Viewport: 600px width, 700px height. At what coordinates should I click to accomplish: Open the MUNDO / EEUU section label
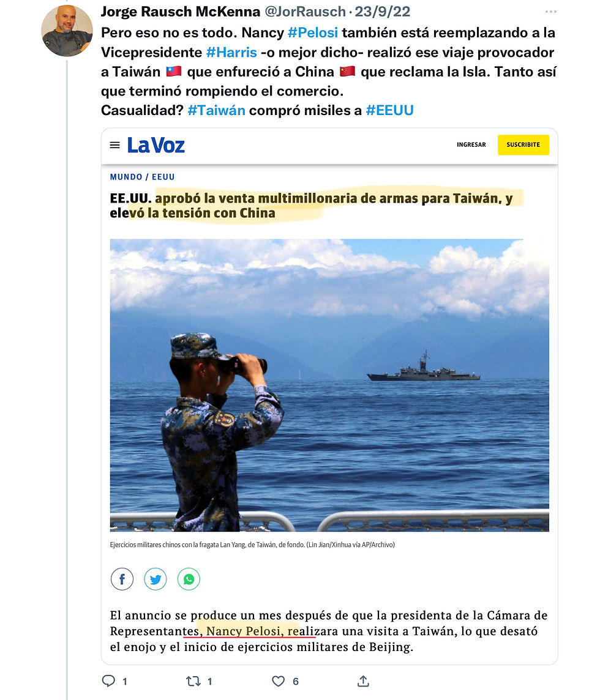(x=142, y=177)
